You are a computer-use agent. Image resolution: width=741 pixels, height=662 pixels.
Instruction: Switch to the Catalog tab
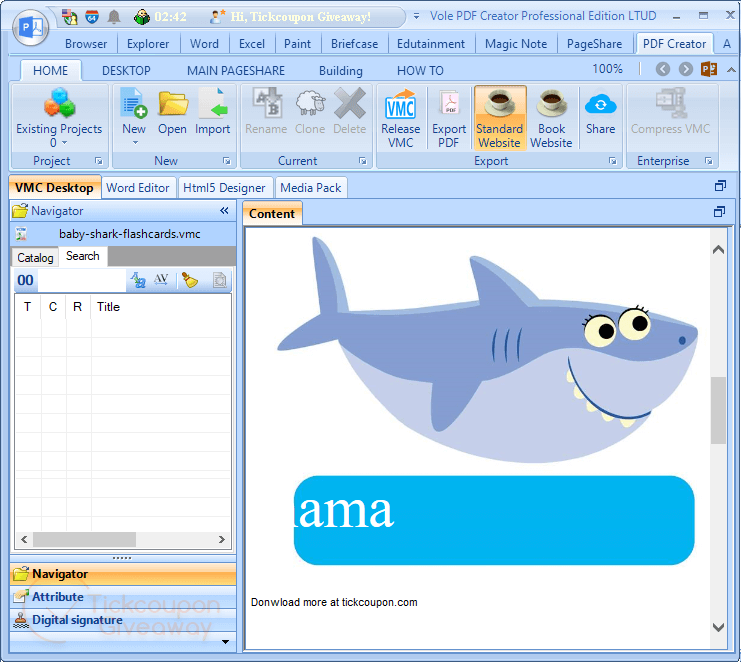[x=35, y=258]
